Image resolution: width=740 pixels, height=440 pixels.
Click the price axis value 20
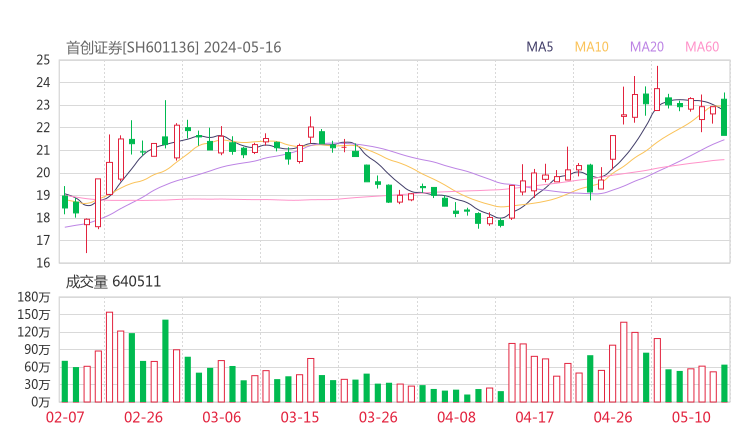click(x=43, y=173)
